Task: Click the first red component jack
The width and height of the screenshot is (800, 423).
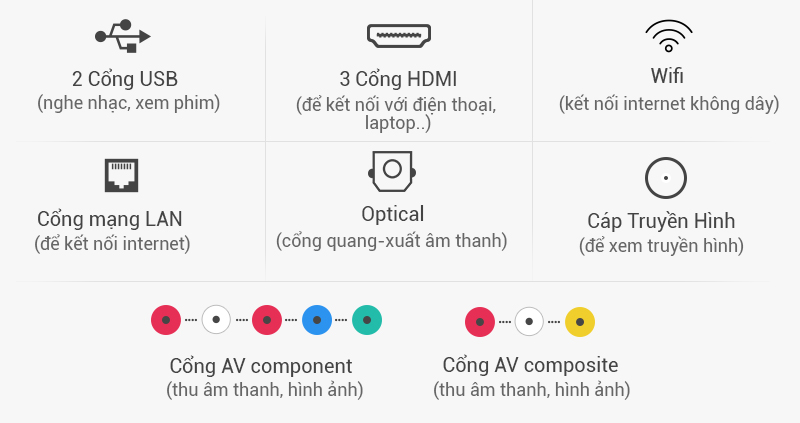Action: (x=166, y=320)
